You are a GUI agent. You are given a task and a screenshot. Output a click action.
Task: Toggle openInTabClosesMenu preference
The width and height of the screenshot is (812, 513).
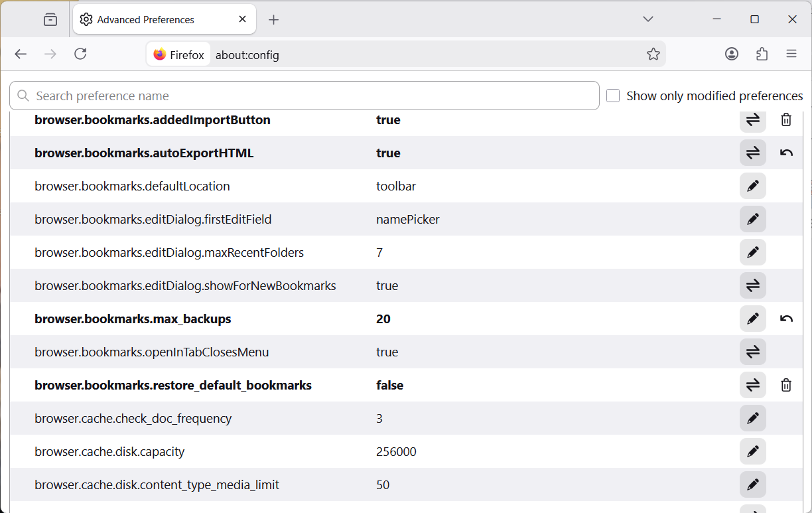753,352
